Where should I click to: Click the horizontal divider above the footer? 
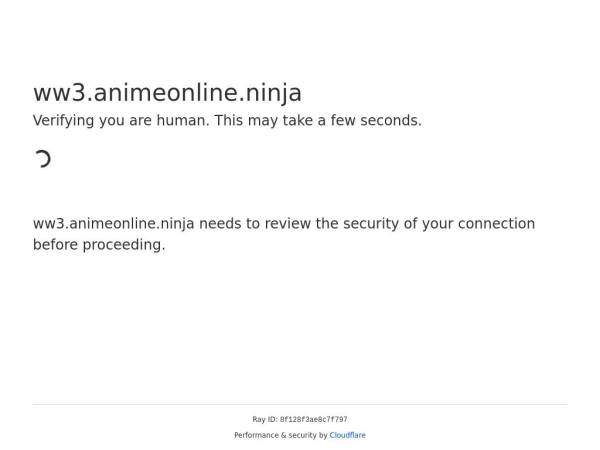pos(300,404)
